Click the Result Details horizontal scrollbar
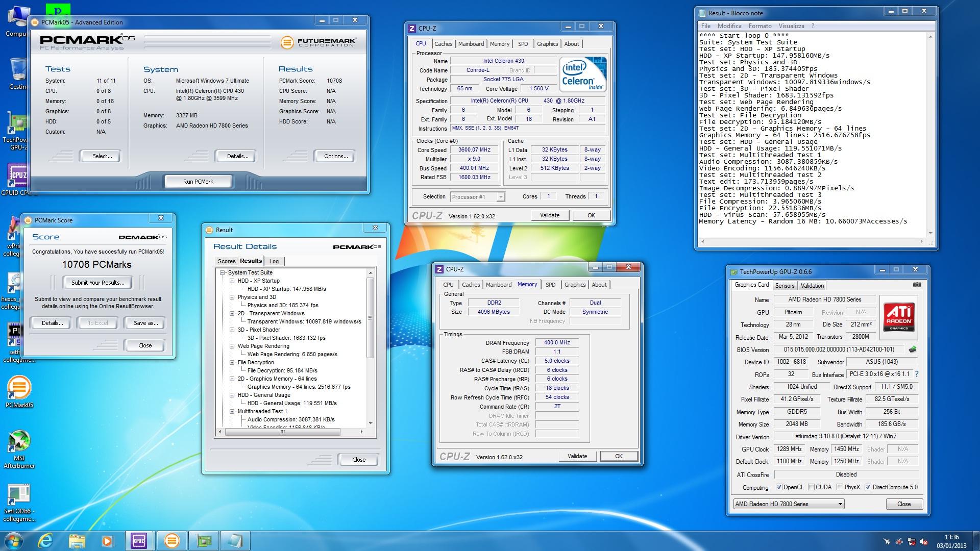980x551 pixels. 290,432
